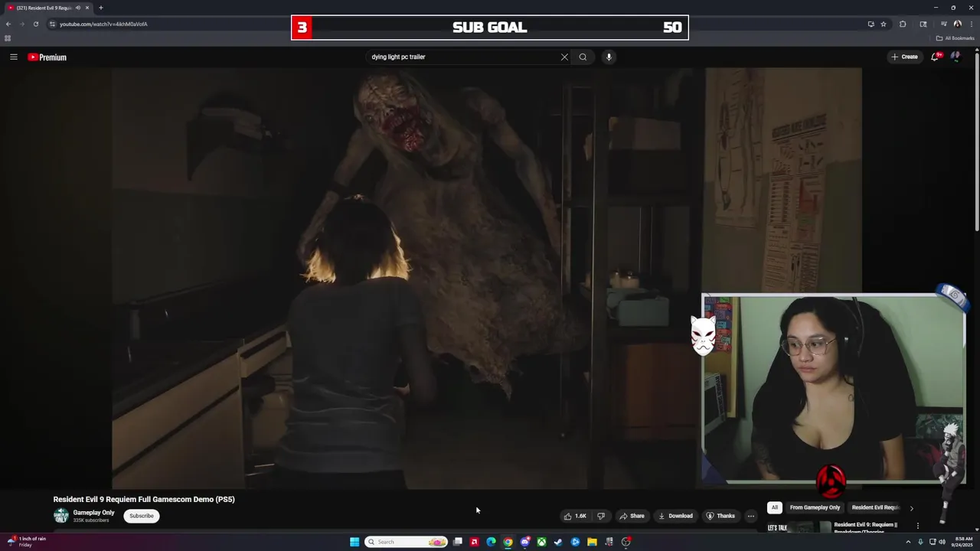The width and height of the screenshot is (980, 551).
Task: Start voice search with microphone icon
Action: point(609,57)
